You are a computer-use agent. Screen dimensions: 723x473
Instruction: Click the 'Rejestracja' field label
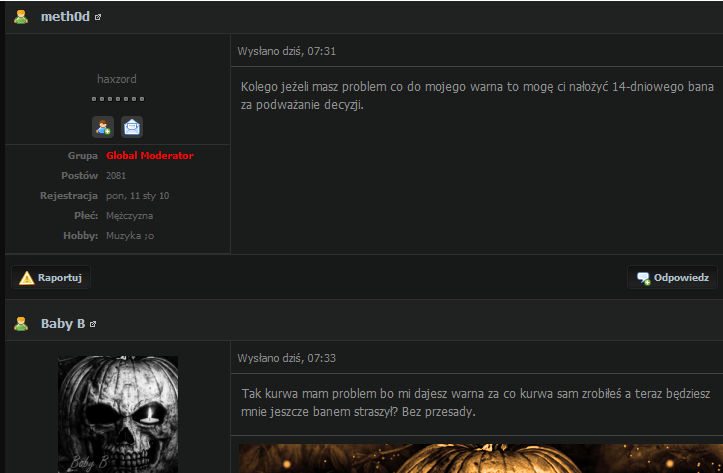69,196
